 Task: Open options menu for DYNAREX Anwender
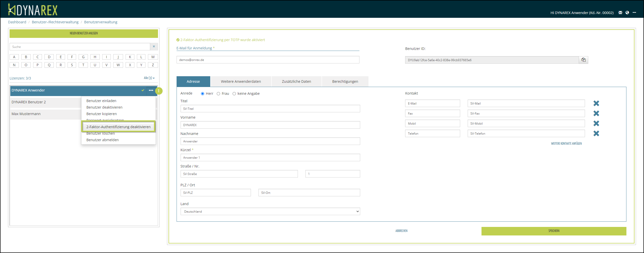pos(151,91)
